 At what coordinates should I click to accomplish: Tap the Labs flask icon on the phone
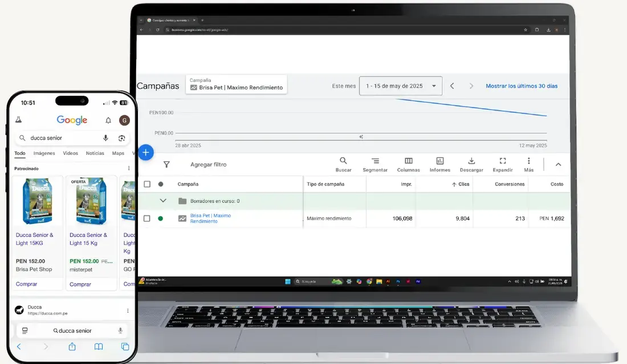(19, 120)
